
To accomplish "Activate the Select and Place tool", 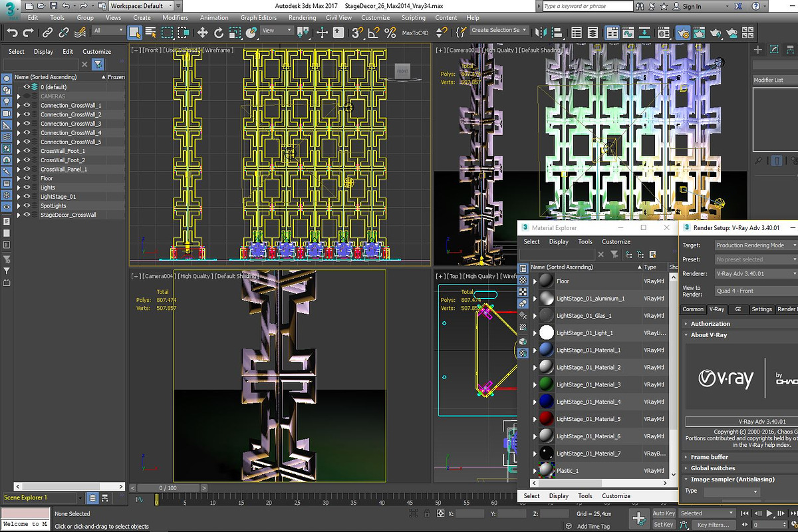I will point(251,32).
